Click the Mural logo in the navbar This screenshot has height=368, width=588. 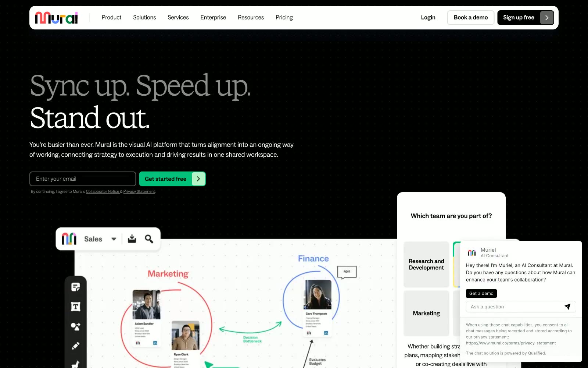[56, 18]
